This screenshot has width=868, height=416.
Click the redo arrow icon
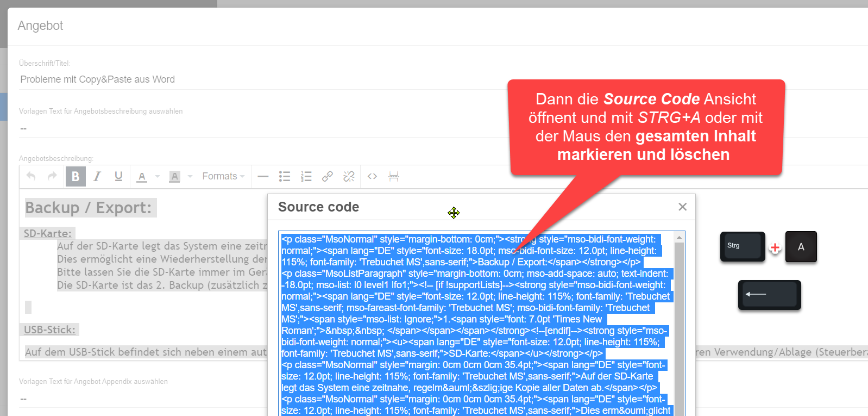52,176
